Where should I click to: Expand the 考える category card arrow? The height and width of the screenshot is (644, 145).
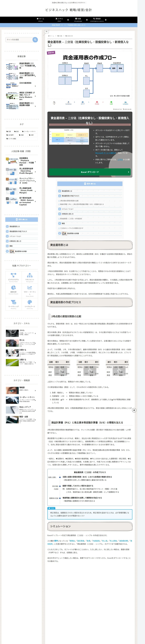pyautogui.click(x=35, y=343)
